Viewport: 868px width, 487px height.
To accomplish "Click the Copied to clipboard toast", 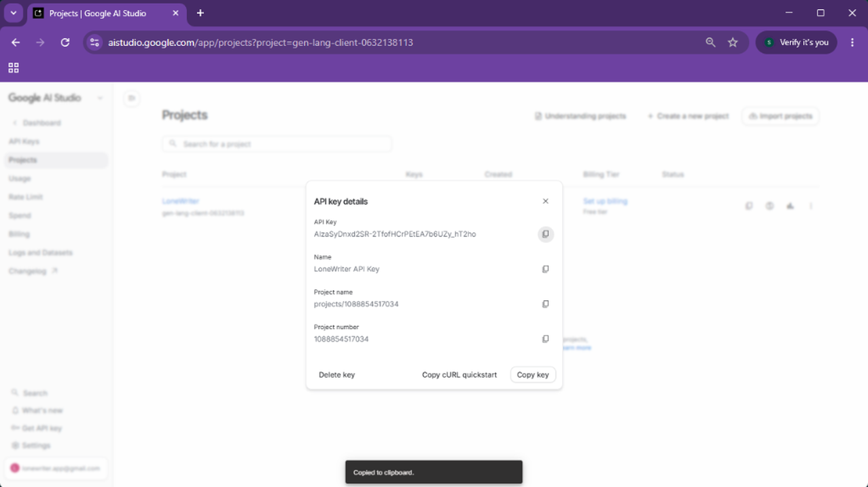I will point(434,472).
